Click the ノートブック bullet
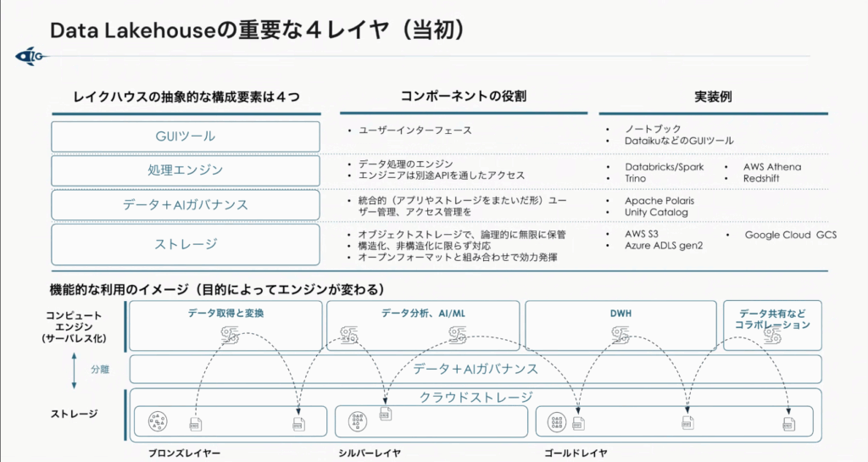The image size is (868, 462). 653,129
